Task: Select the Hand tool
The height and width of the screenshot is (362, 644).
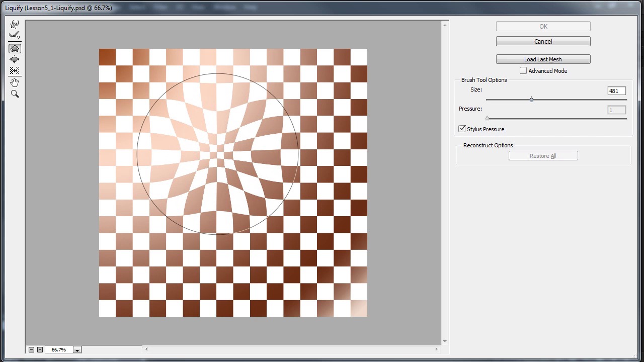Action: click(15, 82)
